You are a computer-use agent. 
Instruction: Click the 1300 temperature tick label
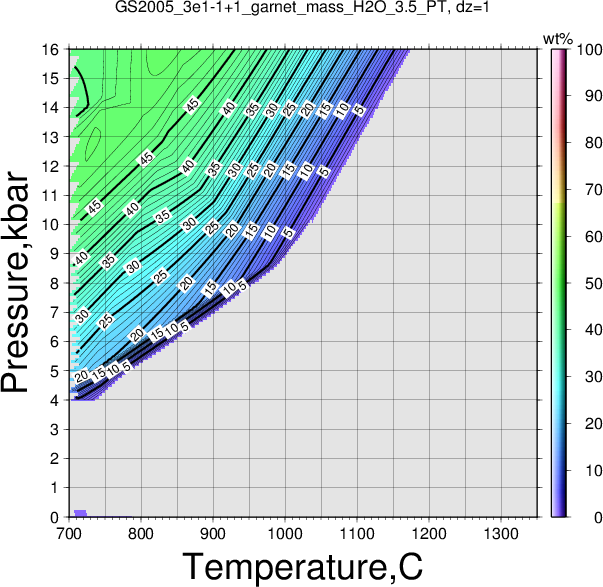coord(501,534)
